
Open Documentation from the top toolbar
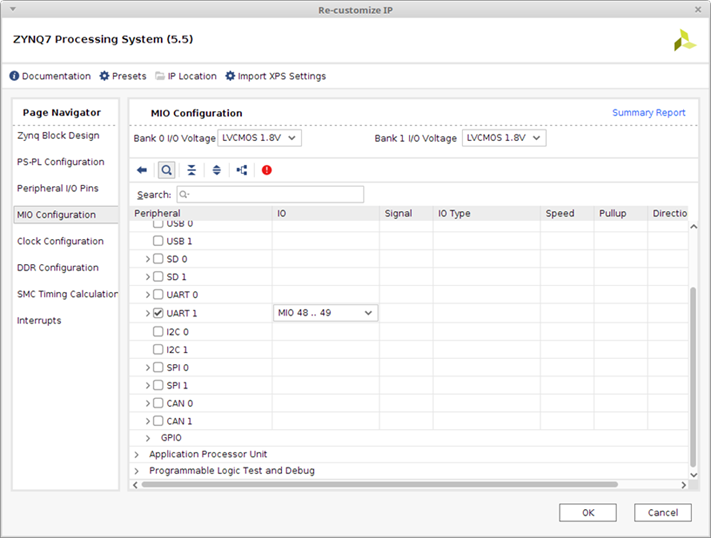click(50, 76)
